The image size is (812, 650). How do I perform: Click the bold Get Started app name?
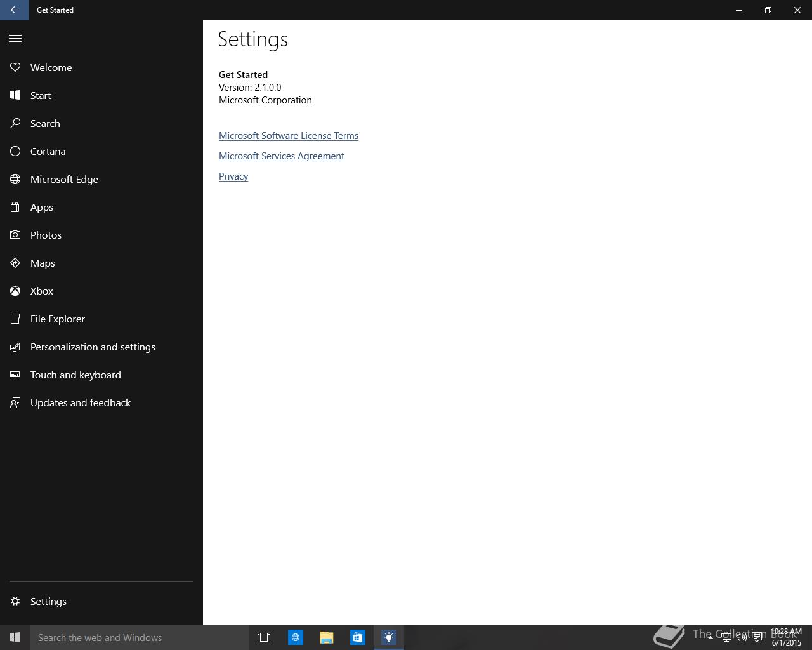[x=243, y=75]
